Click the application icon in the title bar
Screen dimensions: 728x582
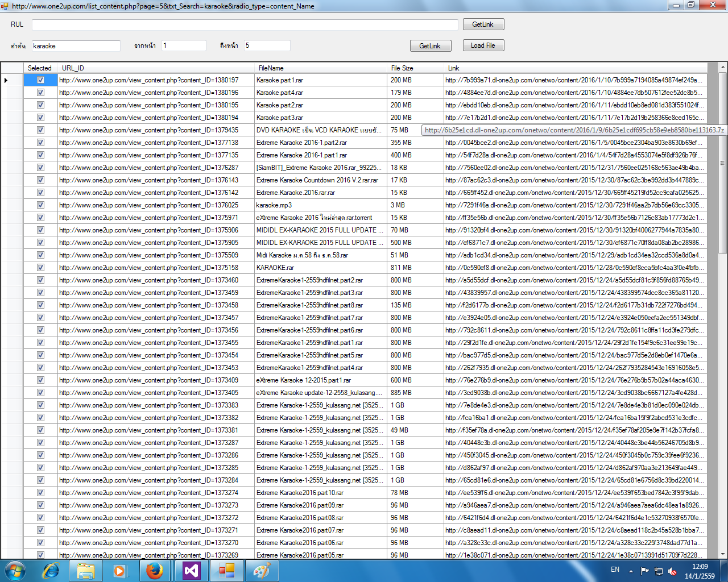tap(5, 6)
